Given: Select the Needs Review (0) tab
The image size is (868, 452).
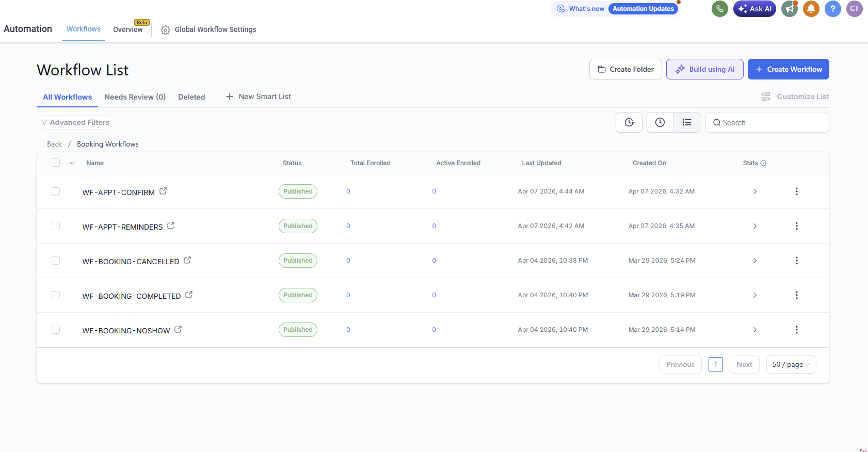Looking at the screenshot, I should point(135,97).
